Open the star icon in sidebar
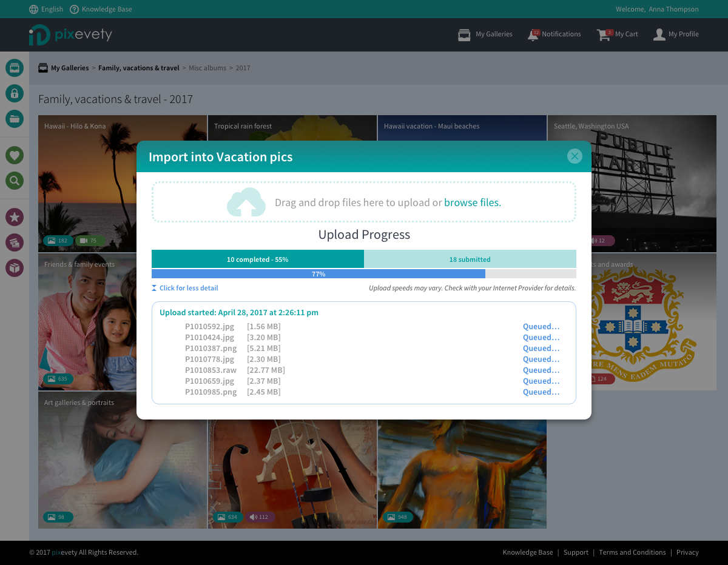 [15, 216]
